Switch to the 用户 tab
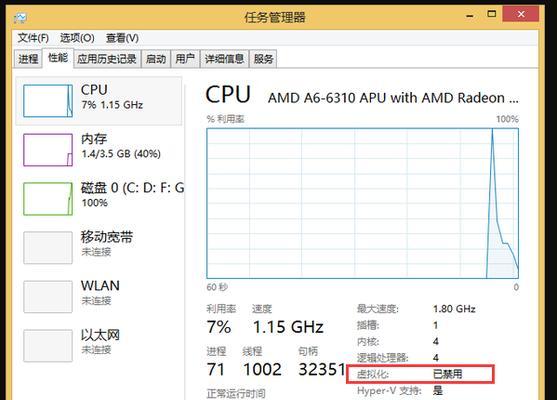This screenshot has width=557, height=400. (185, 59)
